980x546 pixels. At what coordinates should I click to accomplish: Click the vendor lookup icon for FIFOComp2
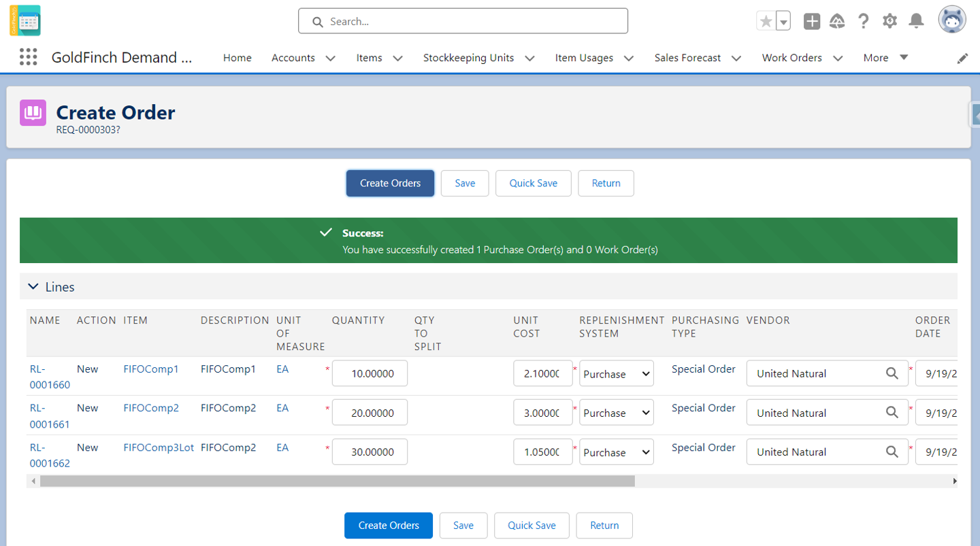tap(892, 413)
